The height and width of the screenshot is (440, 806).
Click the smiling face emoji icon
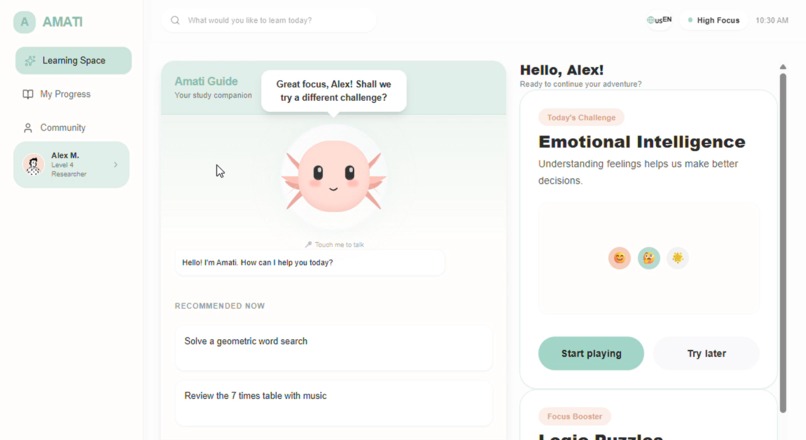pos(619,258)
